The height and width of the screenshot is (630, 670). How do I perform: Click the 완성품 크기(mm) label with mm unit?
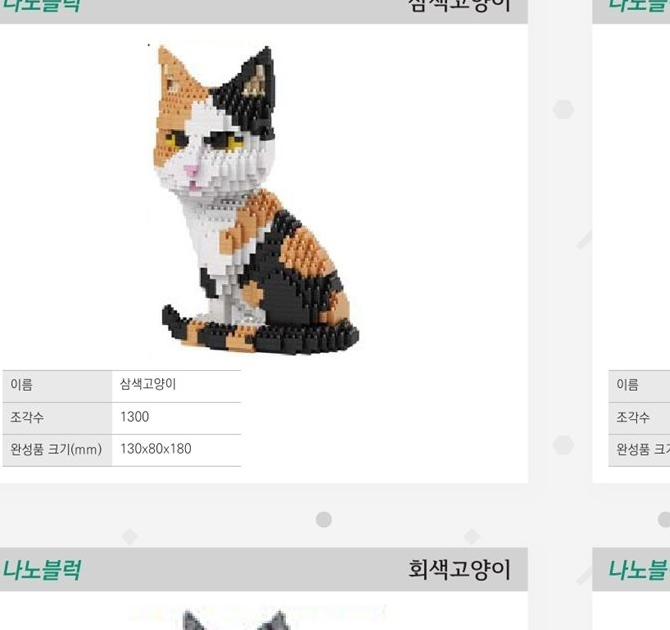coord(56,449)
